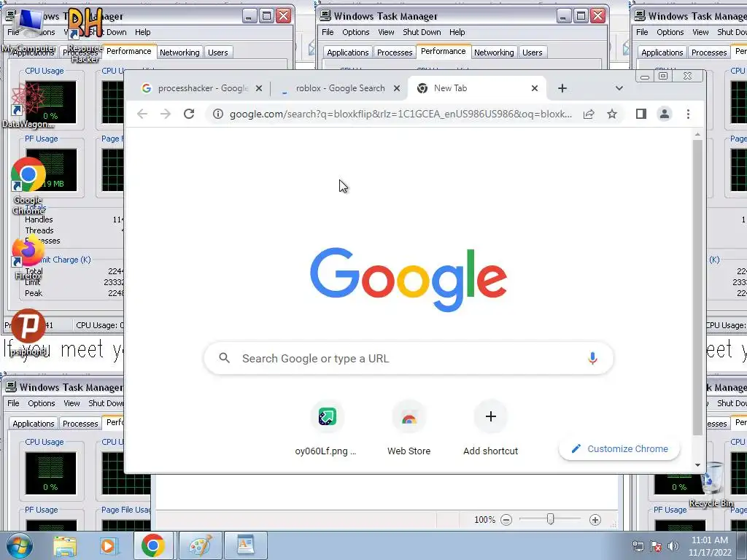Select Networking tab in middle Task Manager
The image size is (747, 560).
(x=494, y=52)
